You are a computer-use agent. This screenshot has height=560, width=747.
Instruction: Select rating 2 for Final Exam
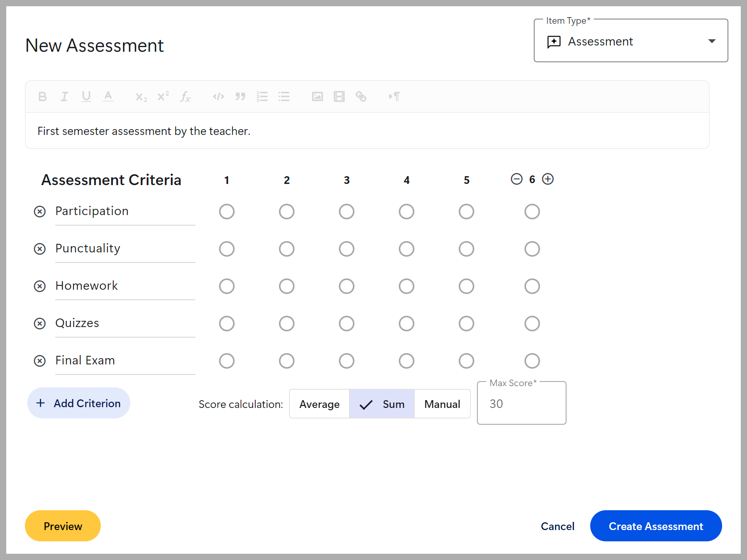pos(287,361)
